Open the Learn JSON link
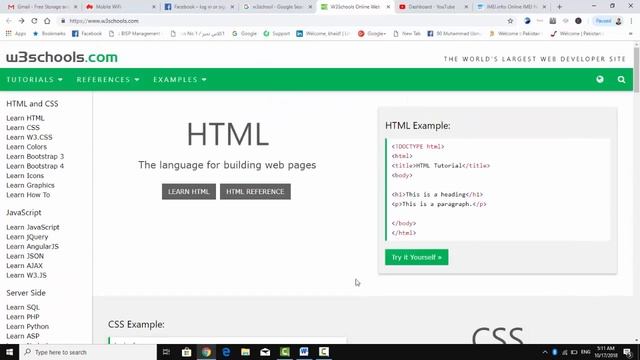The width and height of the screenshot is (640, 360). pos(25,256)
